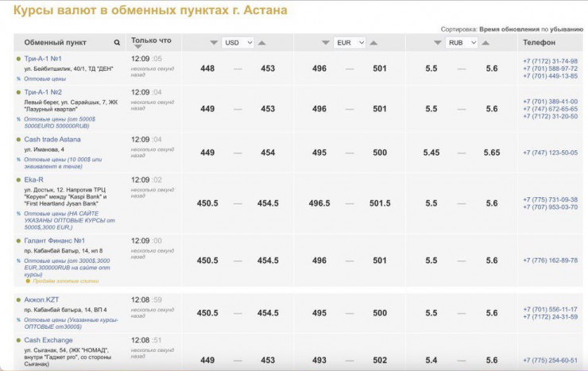Click the Телефон column header
This screenshot has height=371, width=588.
539,42
